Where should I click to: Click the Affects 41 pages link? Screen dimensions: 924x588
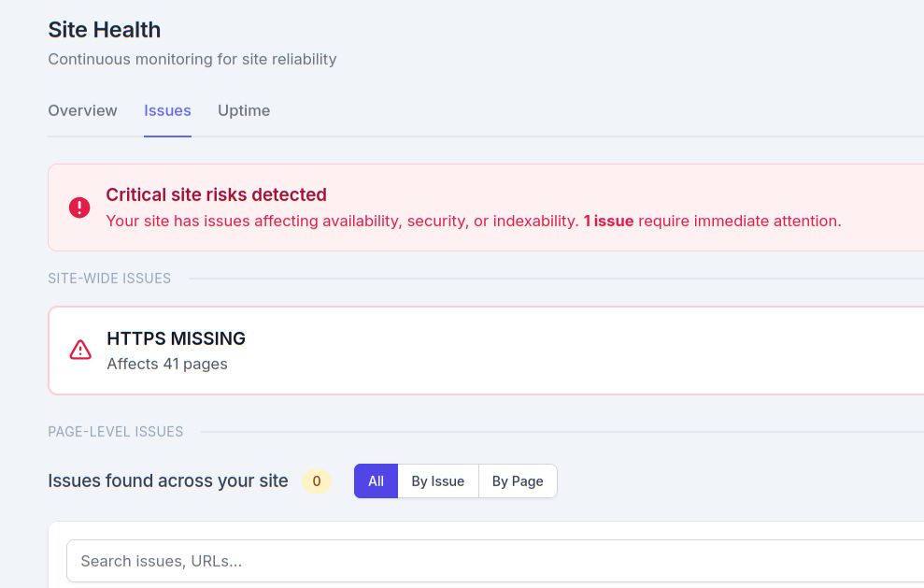coord(167,364)
